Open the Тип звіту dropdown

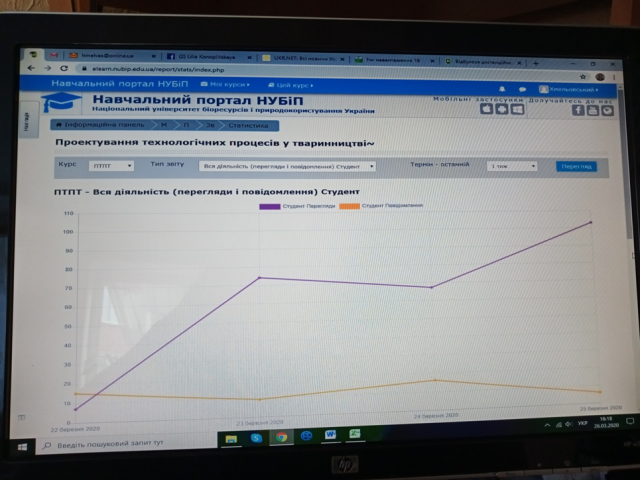point(287,166)
